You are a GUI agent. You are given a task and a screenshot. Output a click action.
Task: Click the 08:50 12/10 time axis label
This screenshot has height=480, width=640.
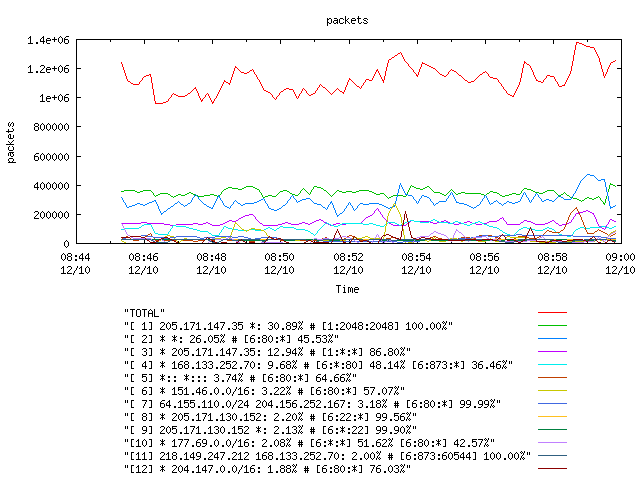pos(279,264)
